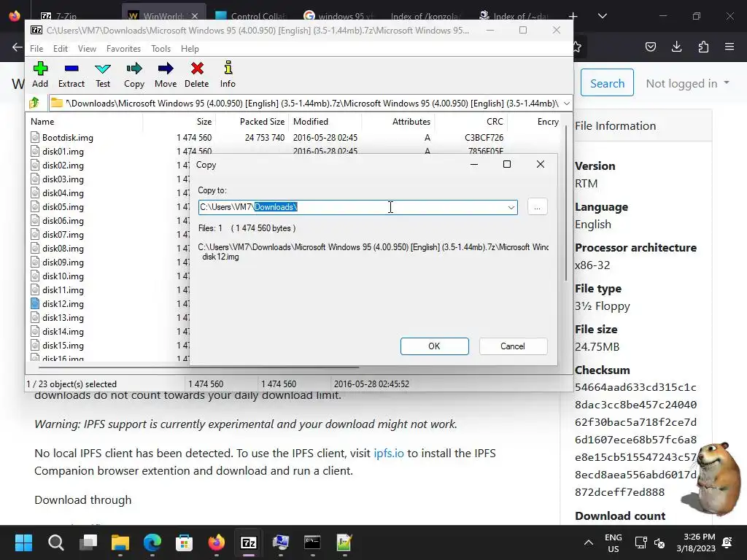Viewport: 747px width, 560px height.
Task: Open Firefox extensions puzzle icon
Action: tap(703, 47)
